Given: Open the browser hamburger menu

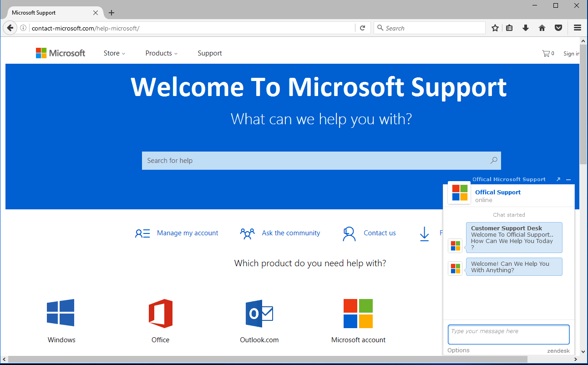Looking at the screenshot, I should [578, 28].
